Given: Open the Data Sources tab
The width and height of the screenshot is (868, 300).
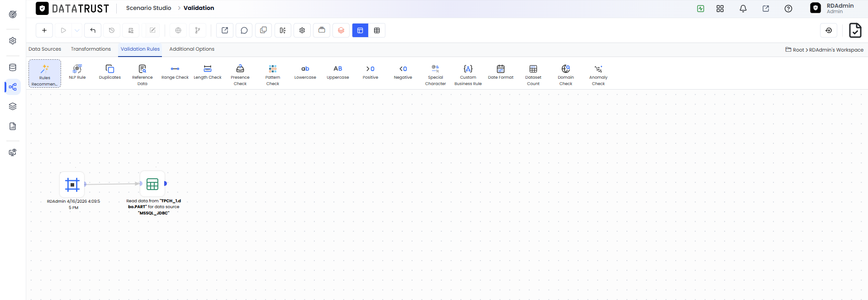Looking at the screenshot, I should tap(45, 49).
